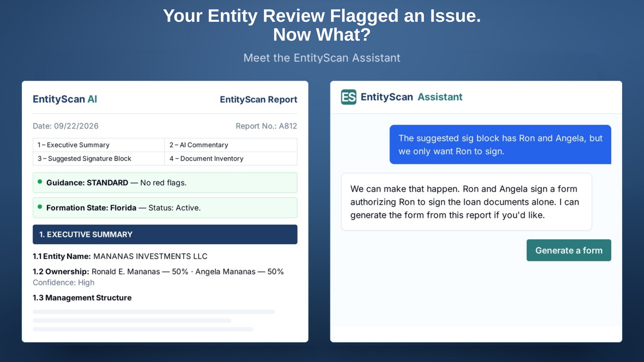
Task: Open the Executive Summary section link
Action: (x=99, y=145)
